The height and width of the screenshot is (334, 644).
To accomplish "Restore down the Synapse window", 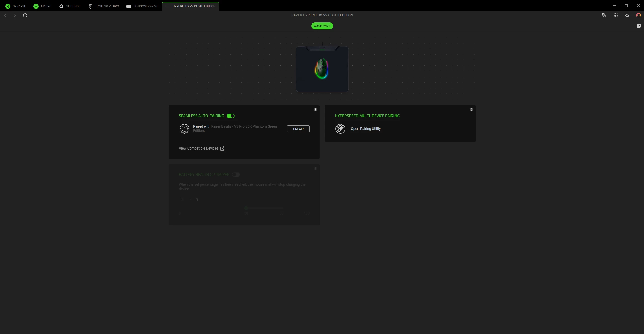I will 626,5.
